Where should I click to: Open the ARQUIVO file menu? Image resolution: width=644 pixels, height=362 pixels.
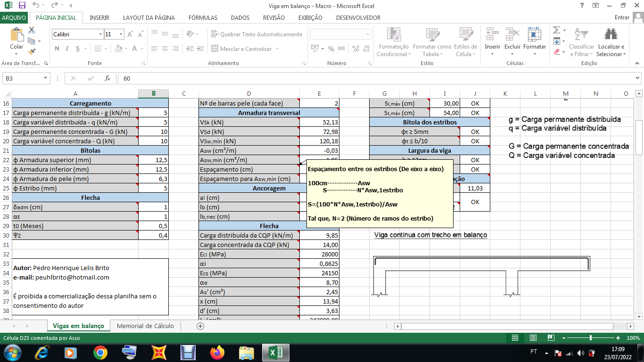(x=14, y=17)
